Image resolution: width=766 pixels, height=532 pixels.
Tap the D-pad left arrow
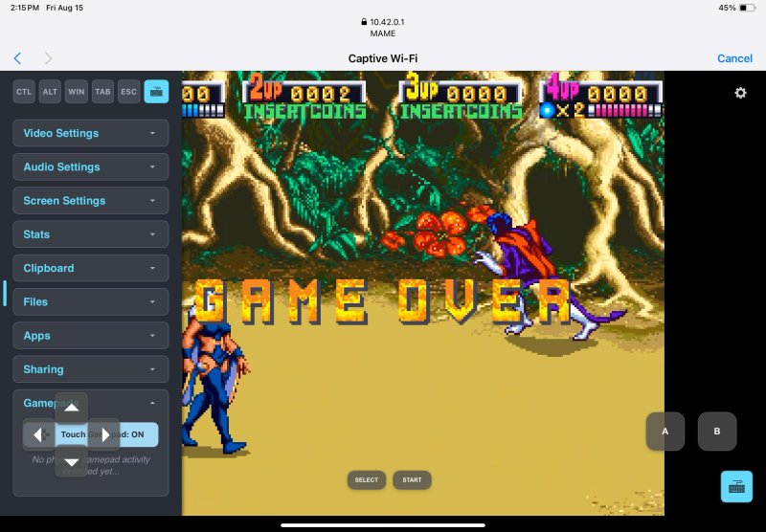coord(38,434)
